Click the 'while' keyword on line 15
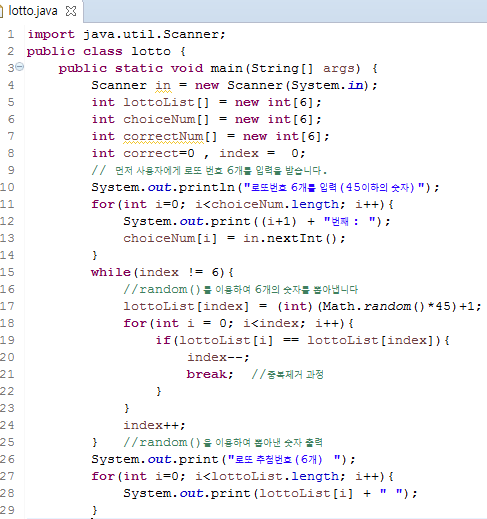The width and height of the screenshot is (487, 519). coord(111,272)
